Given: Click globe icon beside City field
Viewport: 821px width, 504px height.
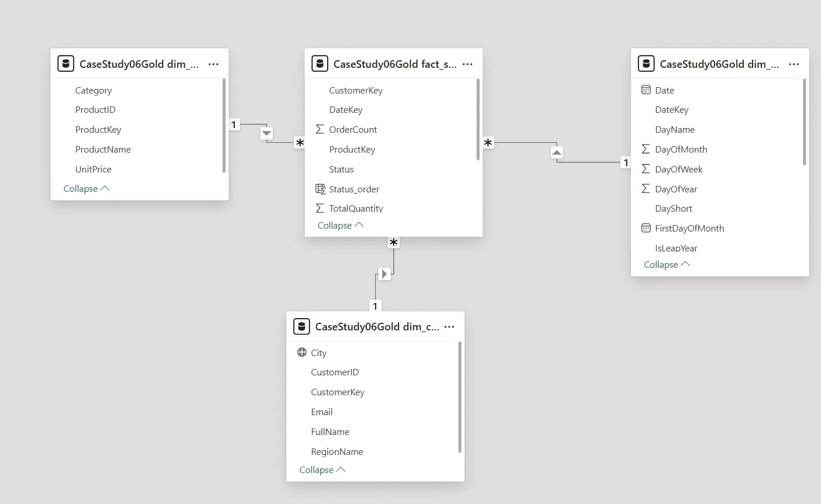Looking at the screenshot, I should 302,353.
